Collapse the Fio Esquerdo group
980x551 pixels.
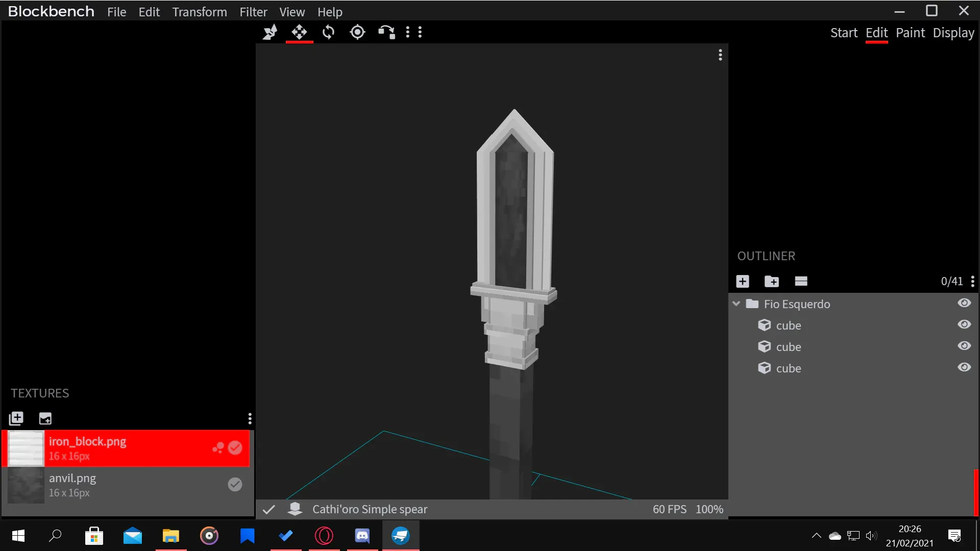(736, 304)
